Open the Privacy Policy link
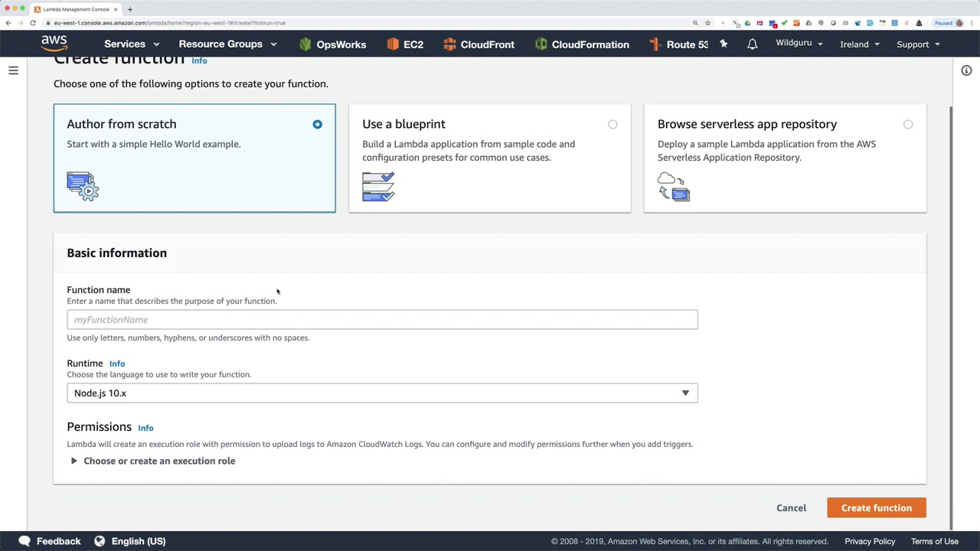Viewport: 980px width, 551px height. pos(870,541)
